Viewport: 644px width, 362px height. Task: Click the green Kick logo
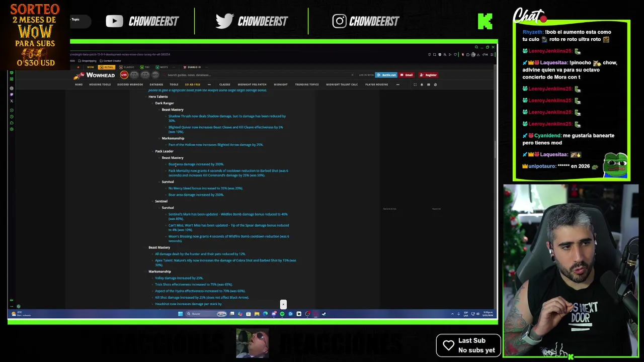[485, 21]
